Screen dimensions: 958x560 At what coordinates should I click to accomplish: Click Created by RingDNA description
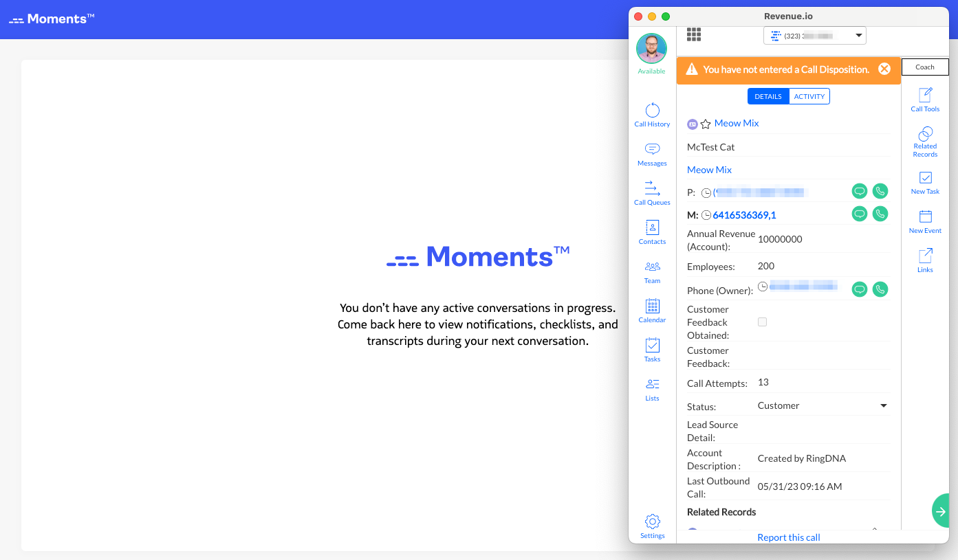tap(801, 458)
